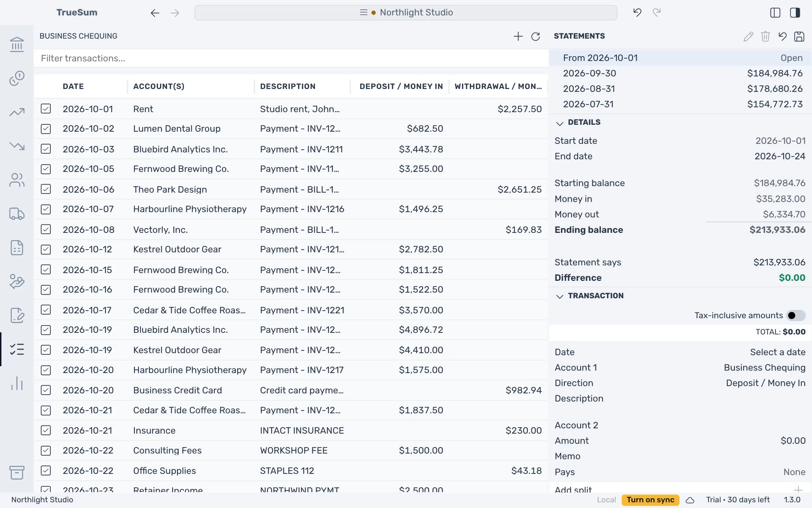Click the redo icon in top bar

click(657, 13)
